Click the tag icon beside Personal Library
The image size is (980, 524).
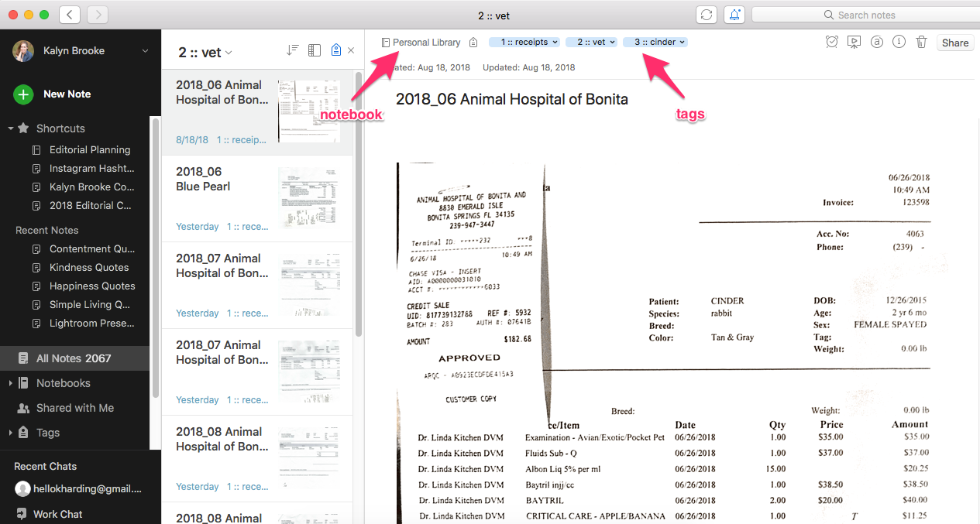point(473,43)
